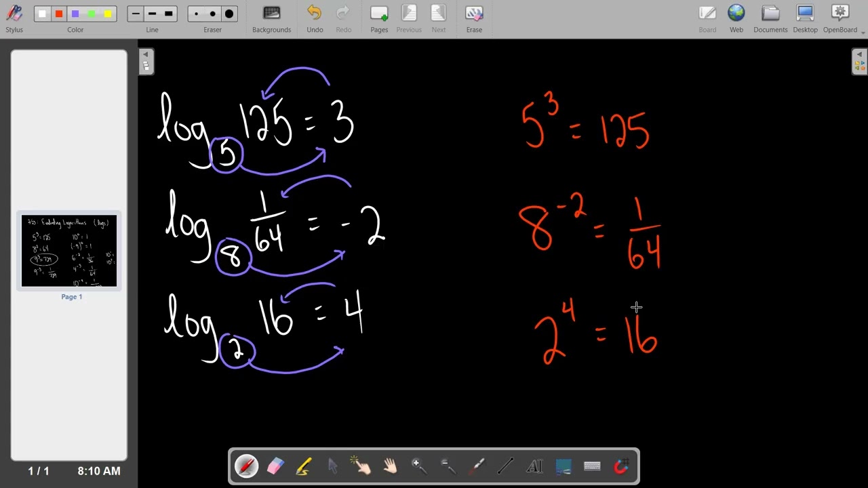Image resolution: width=868 pixels, height=488 pixels.
Task: Select the thin line width
Action: click(136, 14)
